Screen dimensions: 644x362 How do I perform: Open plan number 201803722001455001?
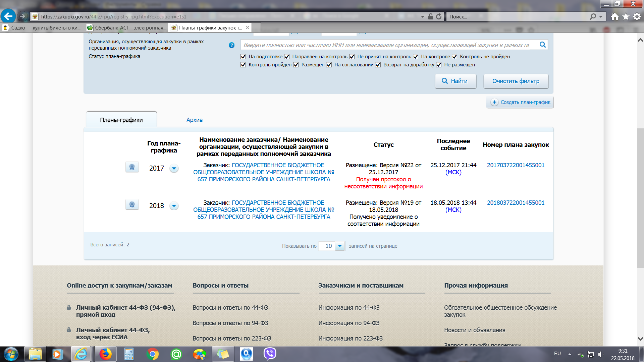pyautogui.click(x=516, y=203)
